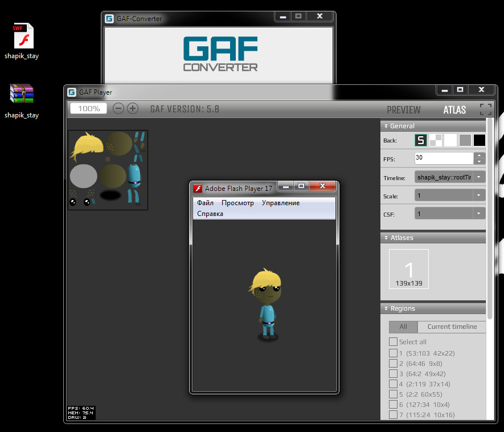Toggle fullscreen mode icon in GAF Player
The image size is (504, 432).
pyautogui.click(x=485, y=109)
